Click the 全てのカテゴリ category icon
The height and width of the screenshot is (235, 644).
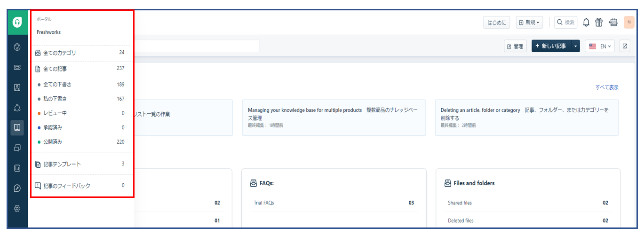pos(38,53)
